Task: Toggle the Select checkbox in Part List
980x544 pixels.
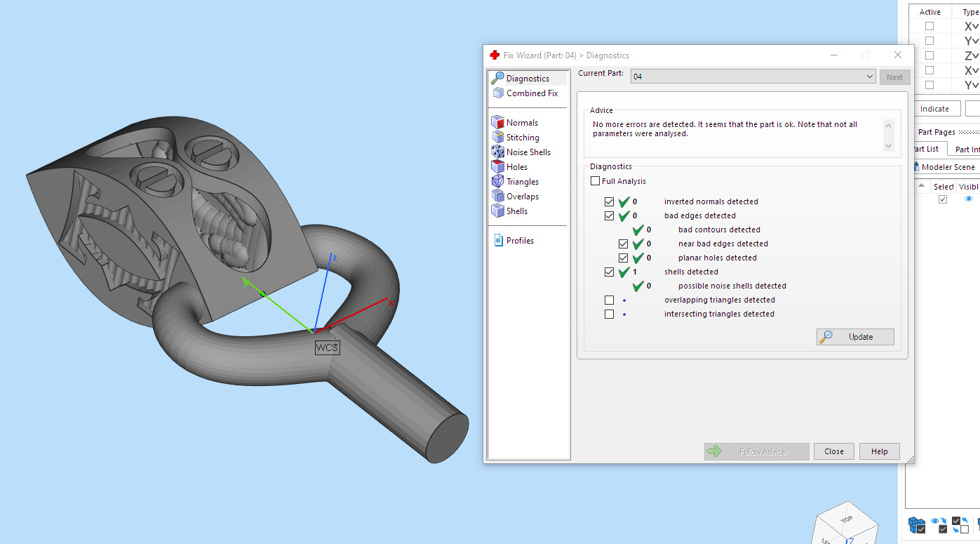Action: tap(943, 199)
